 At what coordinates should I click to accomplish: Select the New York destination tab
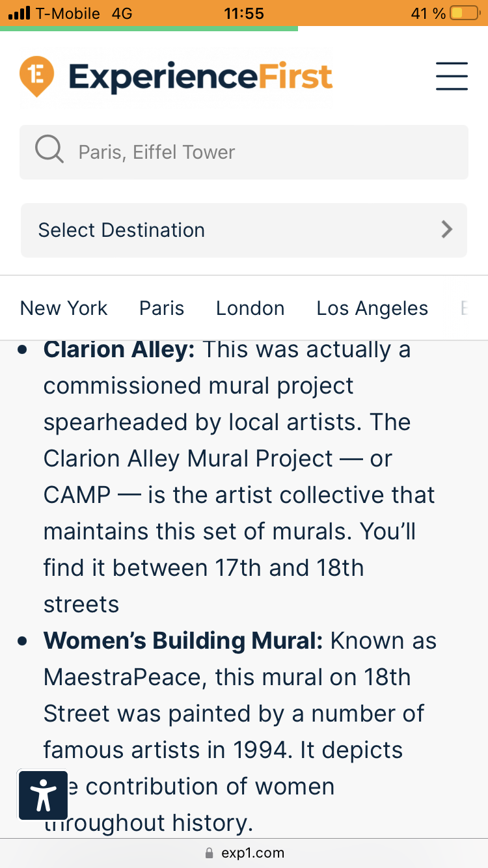[x=64, y=308]
